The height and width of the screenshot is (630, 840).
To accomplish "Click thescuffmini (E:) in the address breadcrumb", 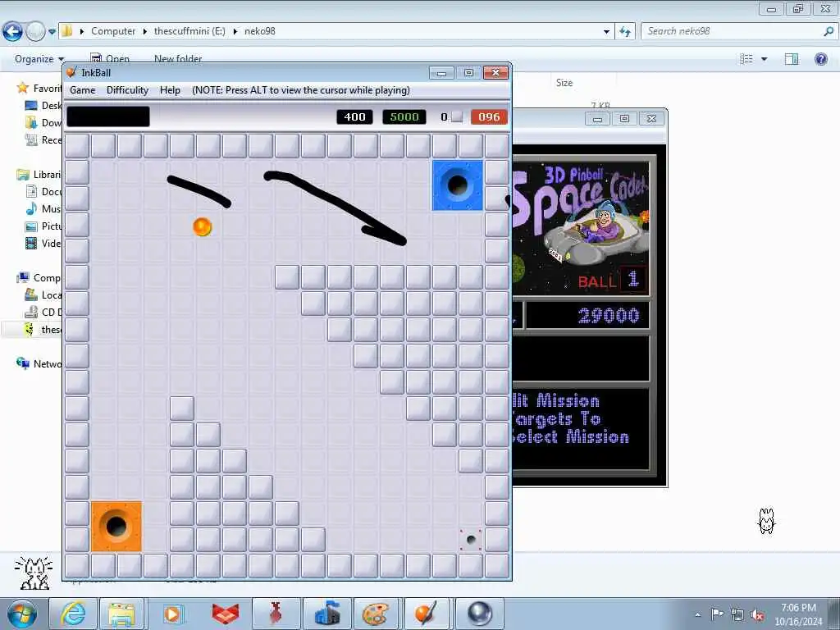I will pyautogui.click(x=189, y=31).
